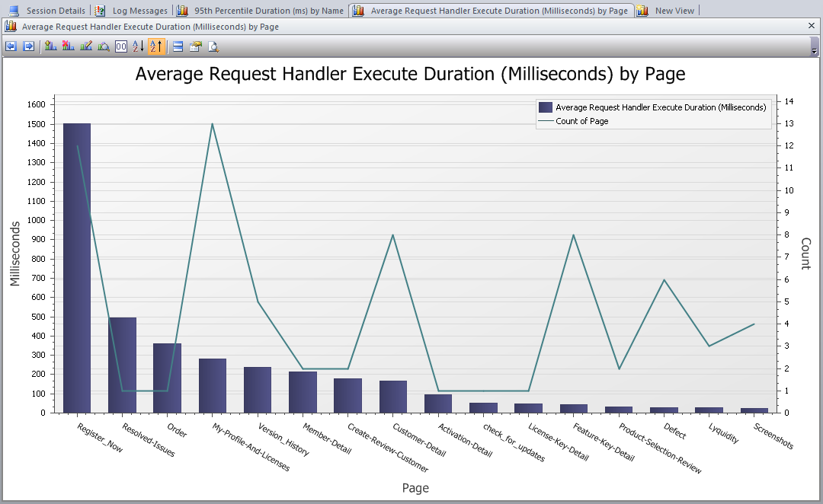
Task: Toggle the '00' value labels button
Action: [x=121, y=46]
